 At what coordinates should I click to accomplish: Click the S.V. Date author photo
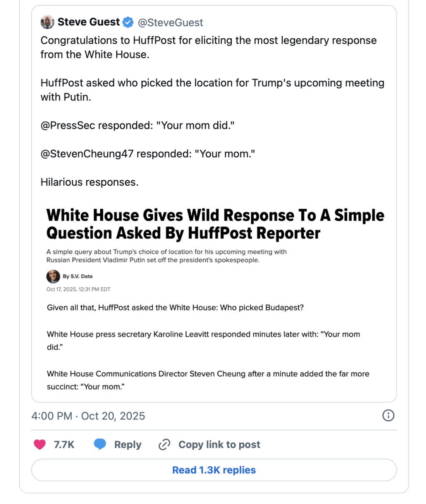(x=53, y=276)
